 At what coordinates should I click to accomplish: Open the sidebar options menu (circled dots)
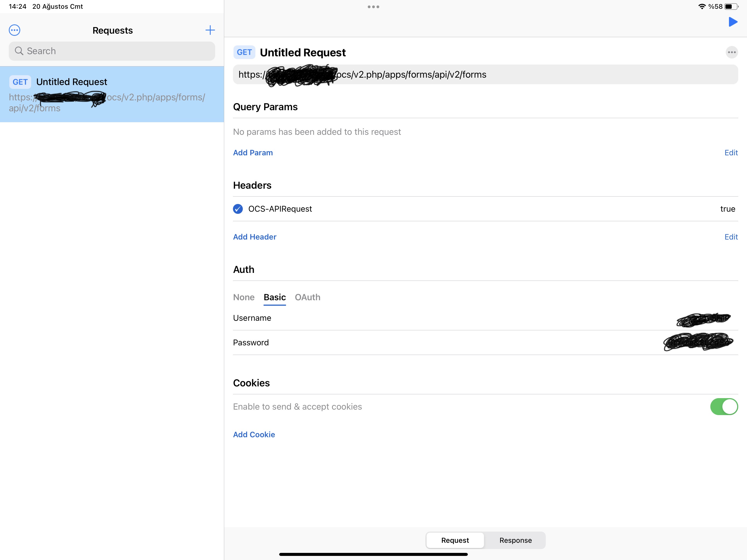click(x=14, y=30)
